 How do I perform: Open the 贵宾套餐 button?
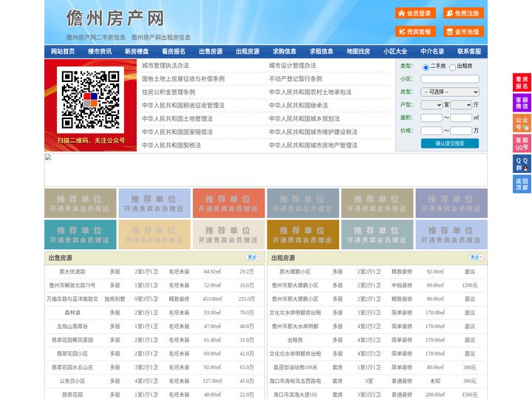[415, 32]
